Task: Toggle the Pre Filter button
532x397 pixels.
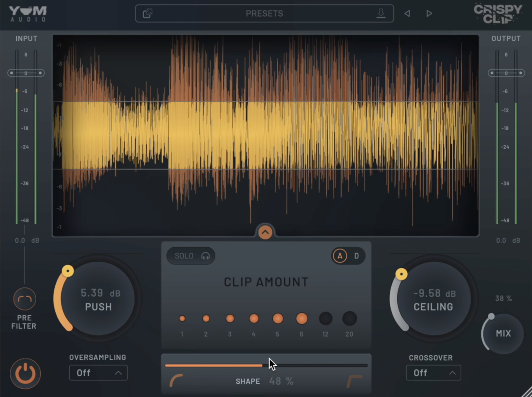Action: pos(25,299)
